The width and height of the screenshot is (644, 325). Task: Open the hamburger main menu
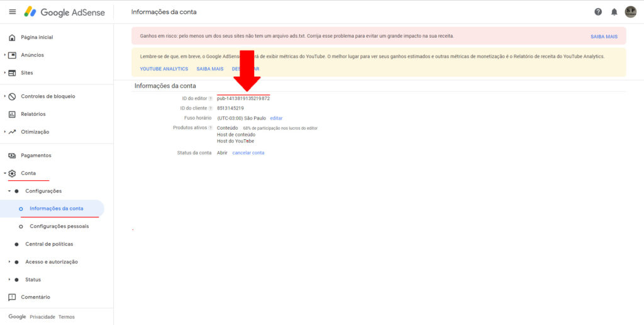pos(13,12)
